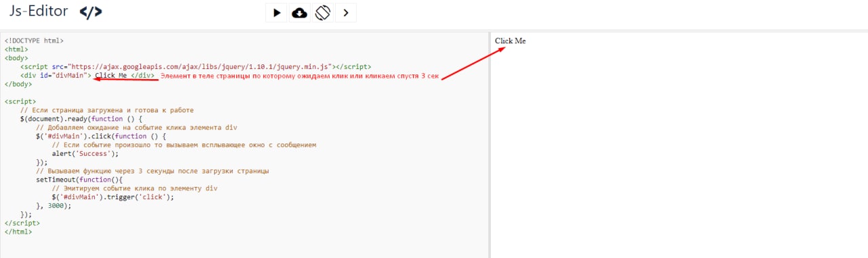Click the div id="divMain" code line
Viewport: 868px width, 258px height.
87,75
